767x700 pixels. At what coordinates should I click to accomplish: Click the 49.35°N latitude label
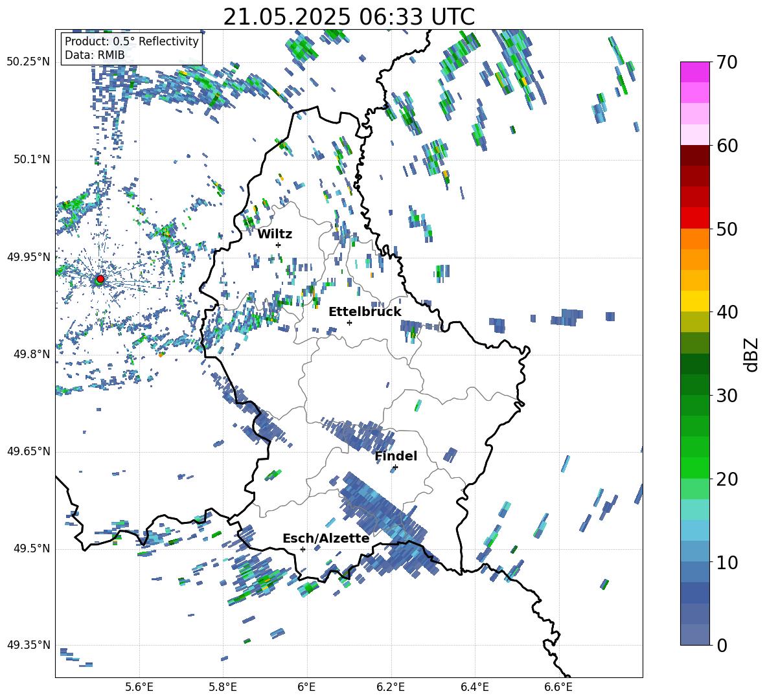[29, 645]
